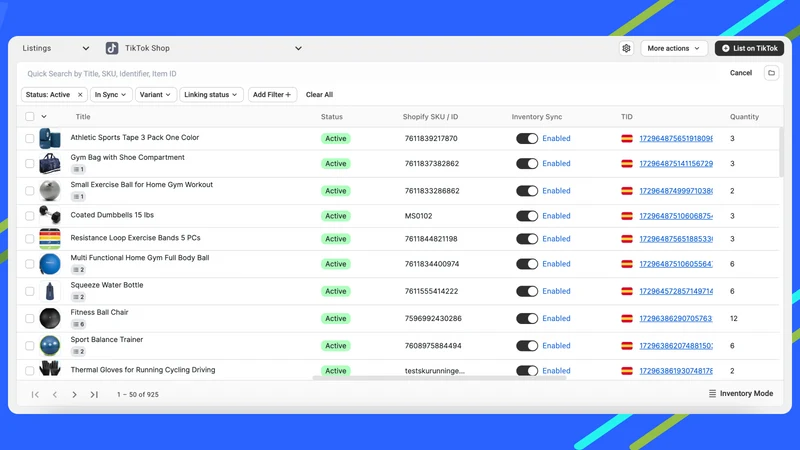This screenshot has height=450, width=800.
Task: Go to next page arrow
Action: click(x=74, y=394)
